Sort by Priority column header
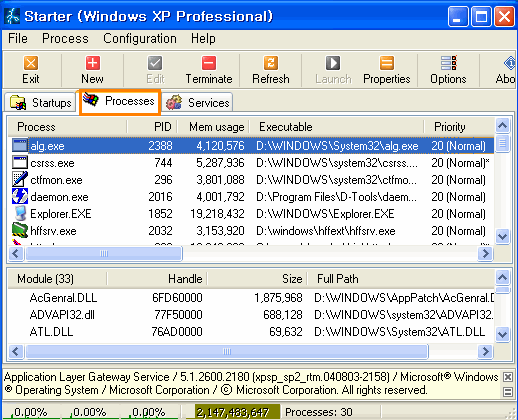Viewport: 518px width, 420px height. coord(459,127)
